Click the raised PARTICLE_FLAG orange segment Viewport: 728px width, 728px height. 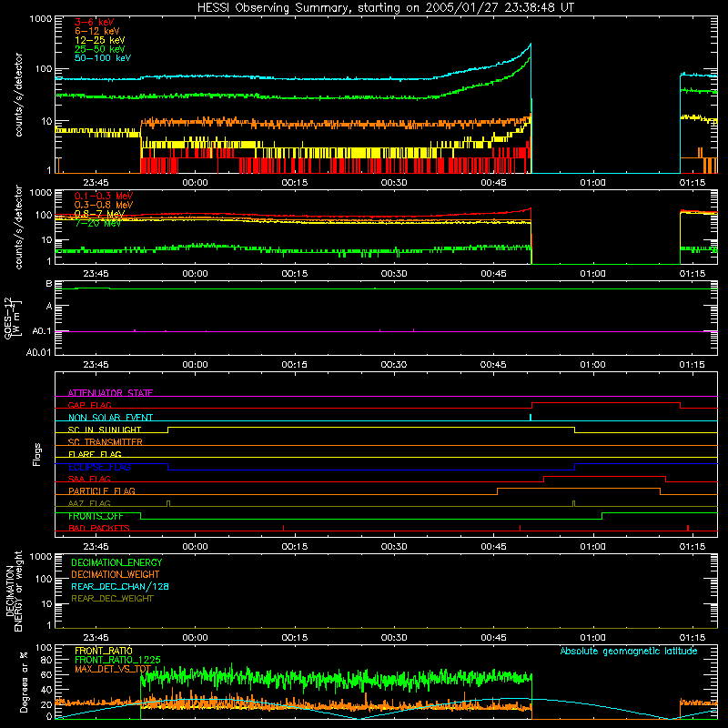click(579, 489)
